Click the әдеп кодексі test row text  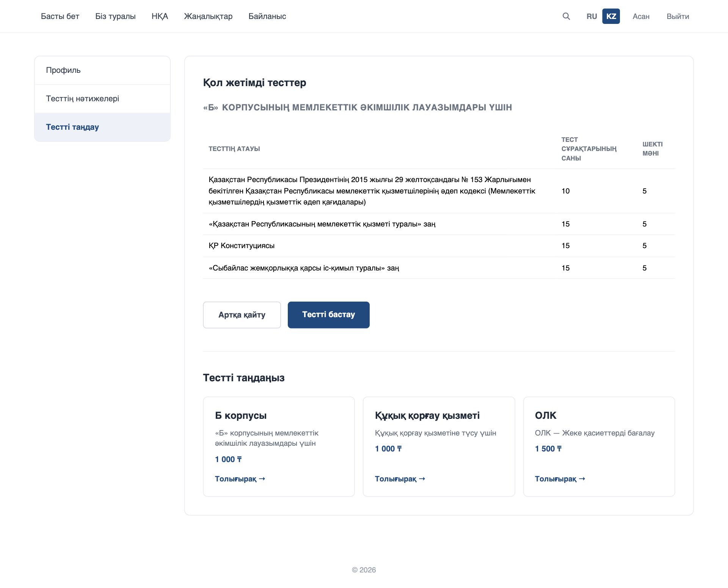372,191
